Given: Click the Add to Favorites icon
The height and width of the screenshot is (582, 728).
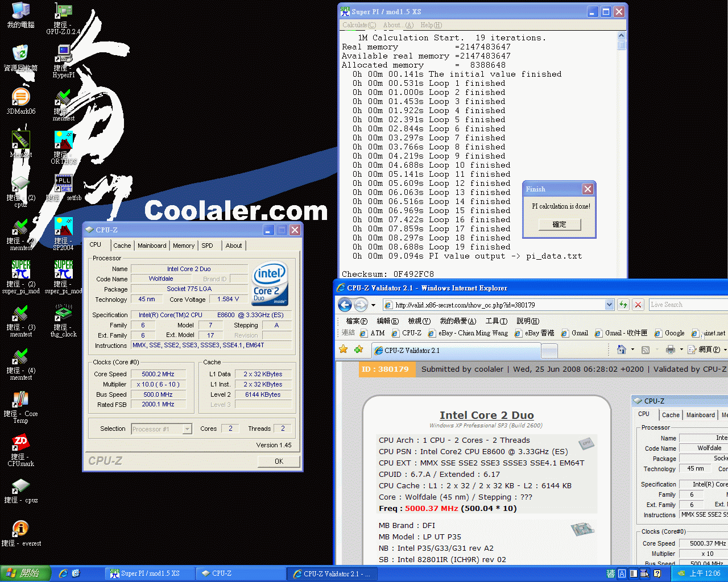Looking at the screenshot, I should [358, 350].
